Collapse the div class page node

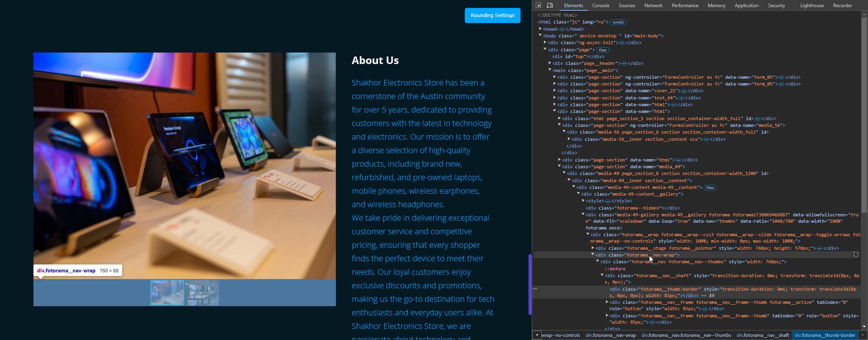(545, 49)
